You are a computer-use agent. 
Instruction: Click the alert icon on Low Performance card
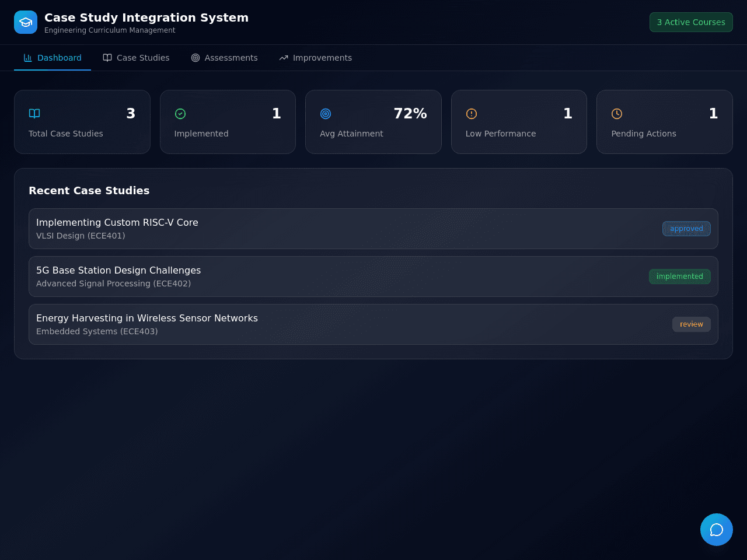point(472,114)
